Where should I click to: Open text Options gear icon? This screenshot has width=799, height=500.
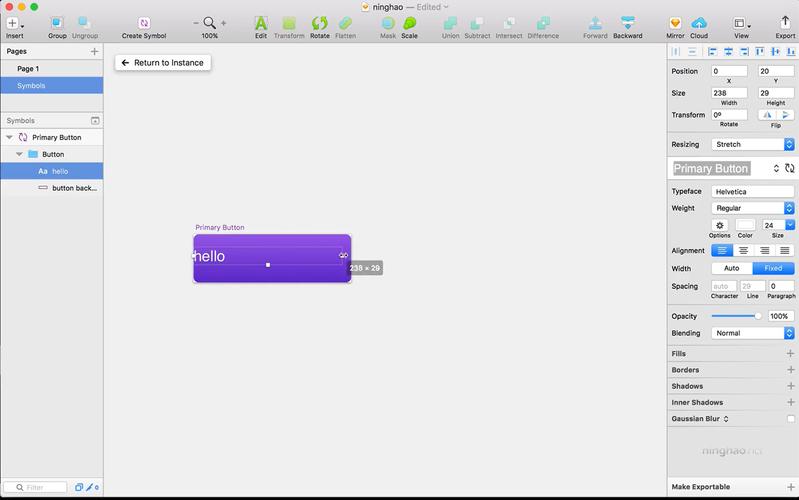719,225
